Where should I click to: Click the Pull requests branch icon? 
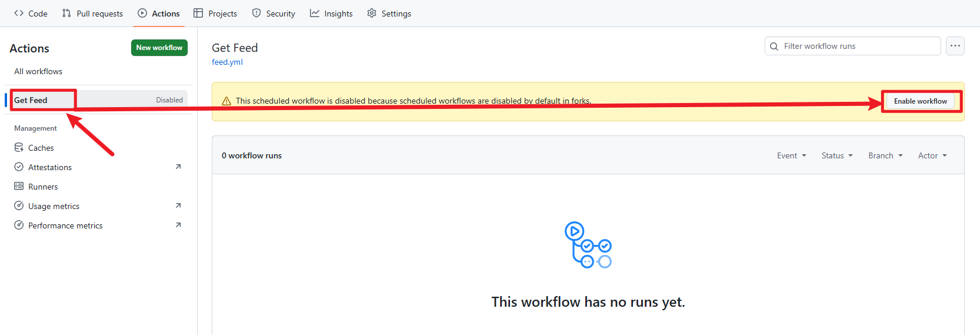pos(66,13)
